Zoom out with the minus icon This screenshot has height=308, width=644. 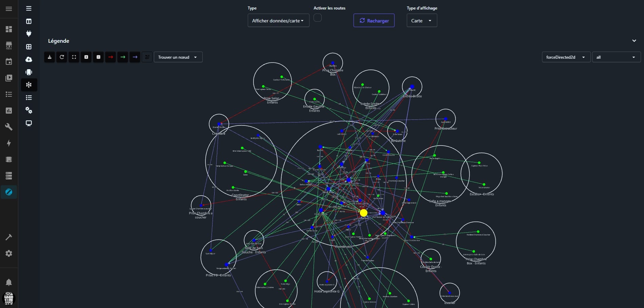(x=98, y=57)
